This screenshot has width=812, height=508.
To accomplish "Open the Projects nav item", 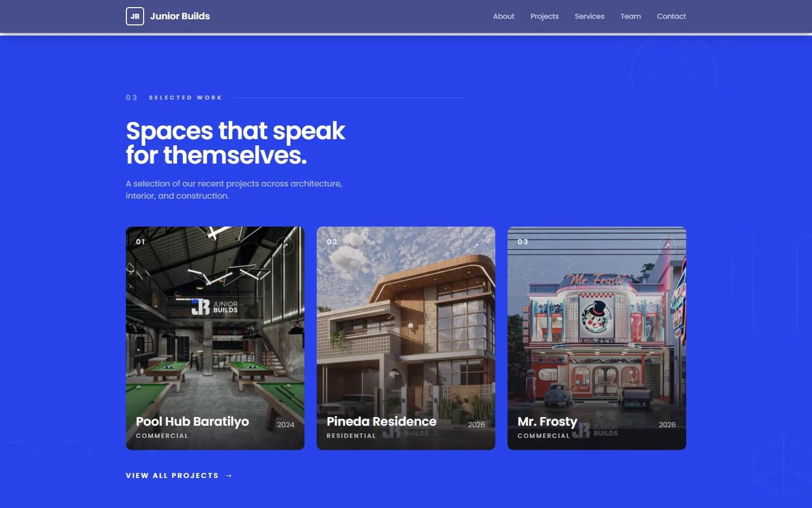I will (545, 16).
